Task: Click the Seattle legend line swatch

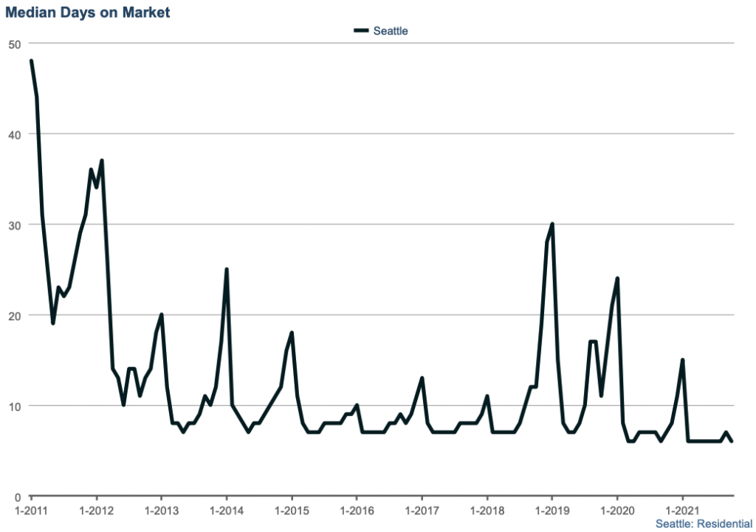Action: click(x=361, y=31)
